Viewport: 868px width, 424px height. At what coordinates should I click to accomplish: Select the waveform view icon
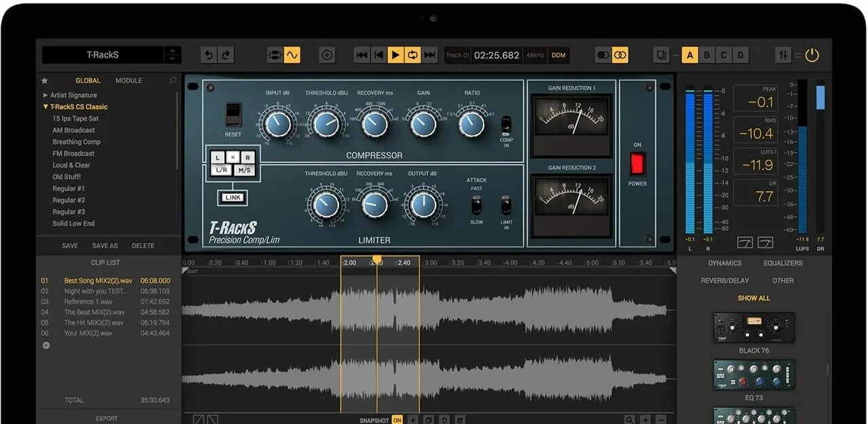tap(292, 55)
